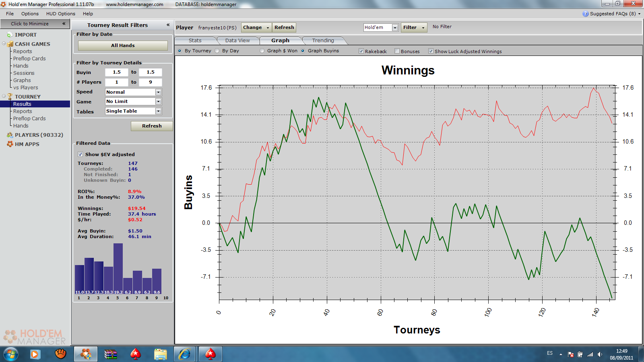The image size is (644, 362).
Task: Toggle Show $EV adjusted checkbox
Action: 80,154
